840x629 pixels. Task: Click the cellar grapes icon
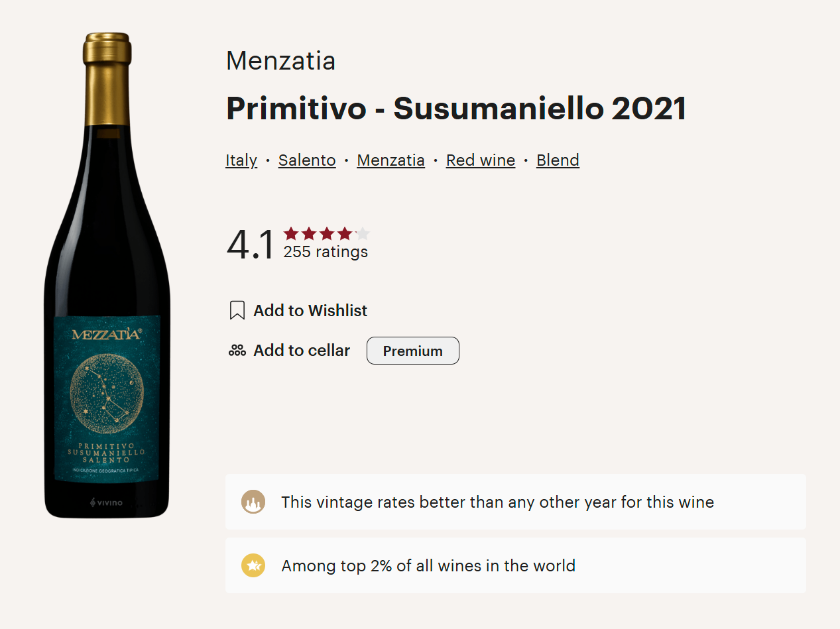point(237,351)
